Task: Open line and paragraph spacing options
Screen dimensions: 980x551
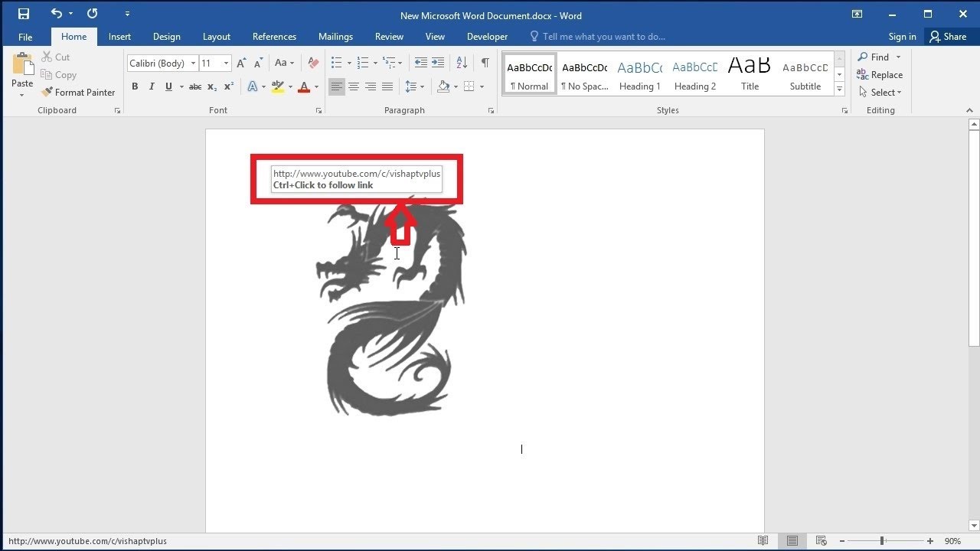Action: tap(411, 87)
